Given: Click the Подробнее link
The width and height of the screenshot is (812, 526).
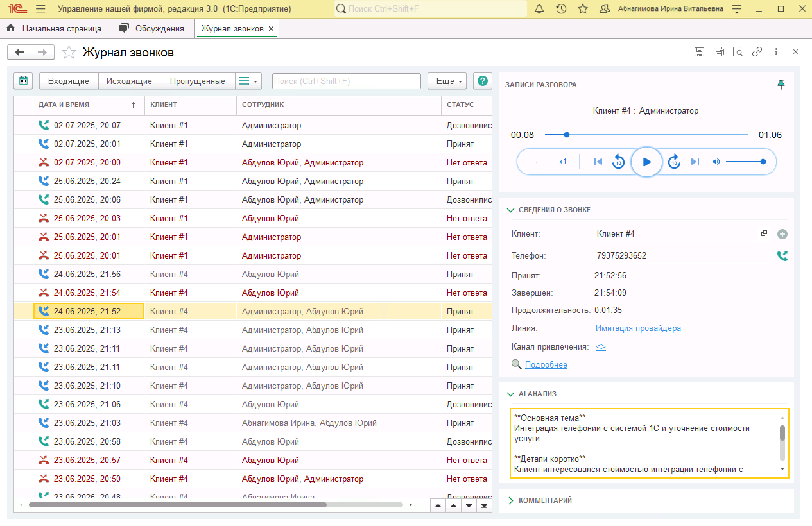Looking at the screenshot, I should point(546,365).
